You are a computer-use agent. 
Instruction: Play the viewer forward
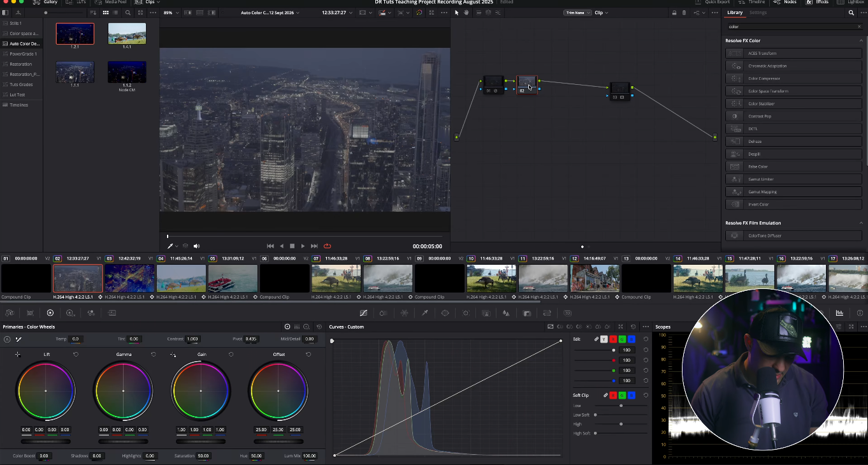[x=303, y=246]
